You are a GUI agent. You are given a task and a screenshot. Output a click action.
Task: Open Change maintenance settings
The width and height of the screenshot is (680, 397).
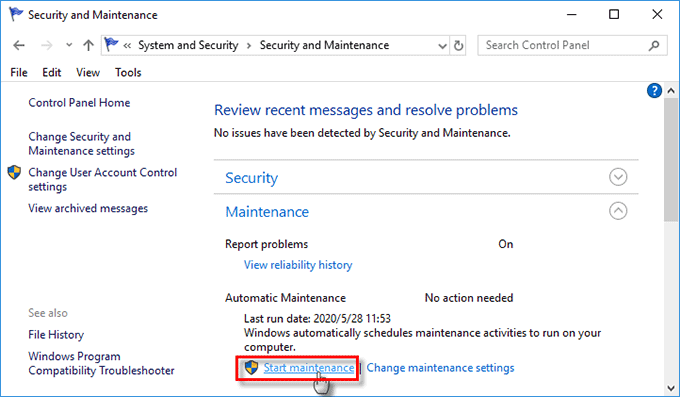click(x=440, y=367)
